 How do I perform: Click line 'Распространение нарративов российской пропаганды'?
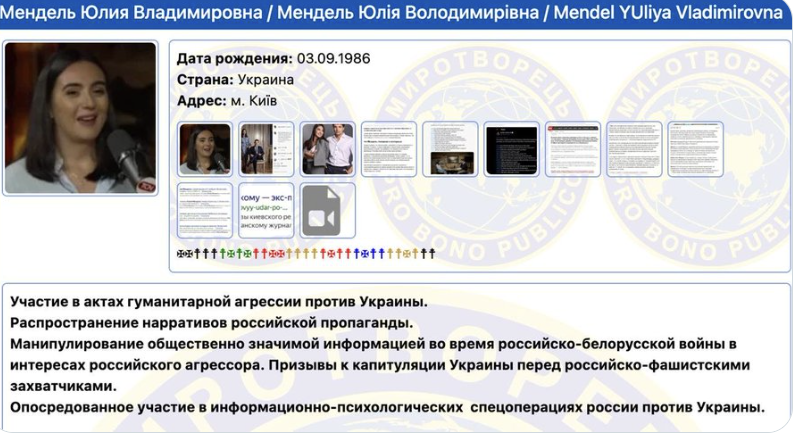coord(212,323)
